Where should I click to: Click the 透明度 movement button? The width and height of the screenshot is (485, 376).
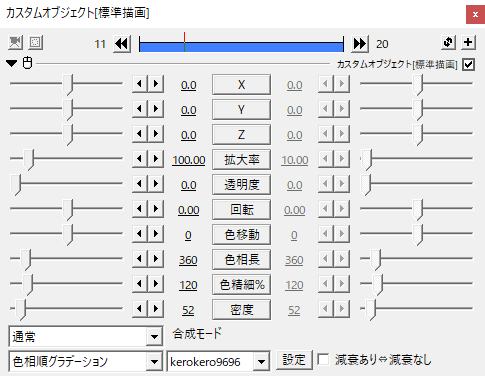[241, 185]
